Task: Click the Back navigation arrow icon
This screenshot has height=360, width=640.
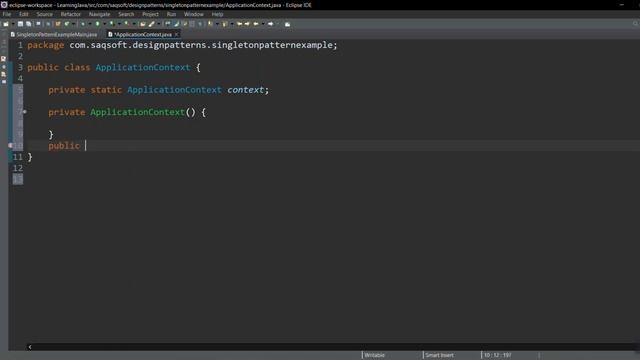Action: point(256,24)
